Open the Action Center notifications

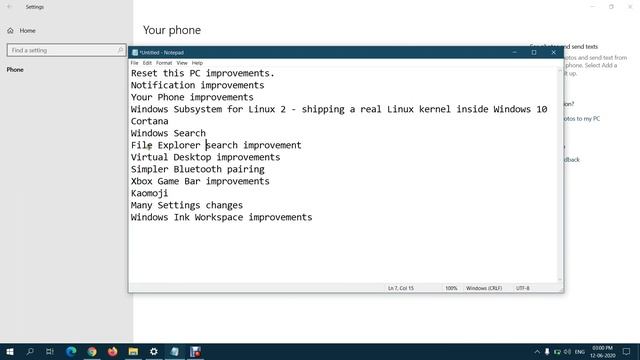626,352
